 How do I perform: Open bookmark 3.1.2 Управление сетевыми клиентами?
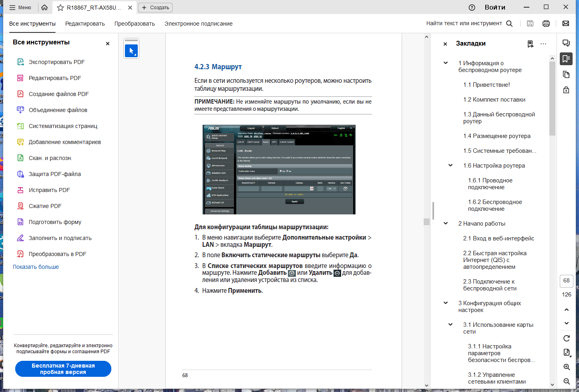click(x=497, y=378)
